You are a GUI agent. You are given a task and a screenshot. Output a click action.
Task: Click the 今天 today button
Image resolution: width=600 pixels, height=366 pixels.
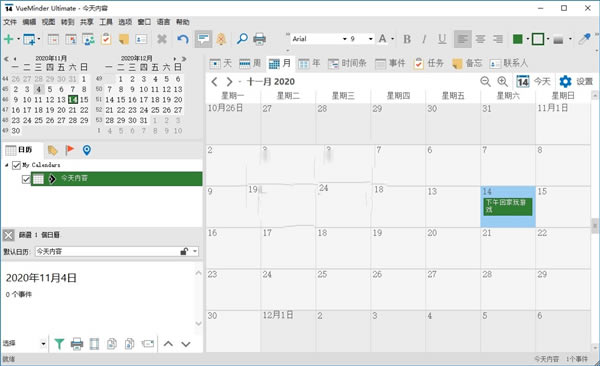pos(533,81)
